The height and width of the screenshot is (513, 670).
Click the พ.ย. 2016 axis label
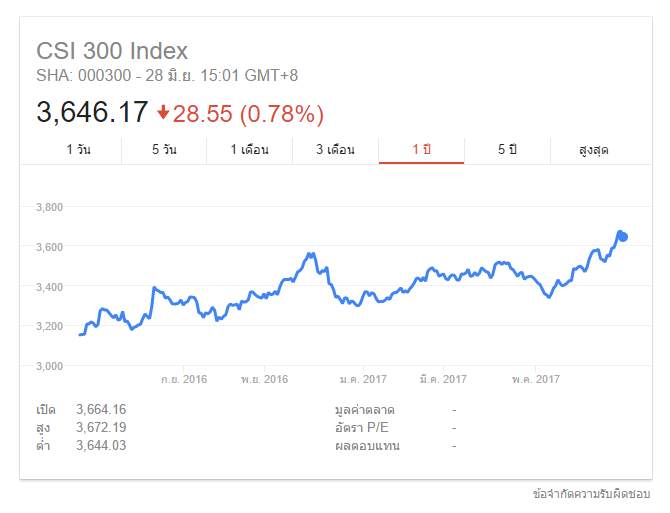pyautogui.click(x=264, y=379)
